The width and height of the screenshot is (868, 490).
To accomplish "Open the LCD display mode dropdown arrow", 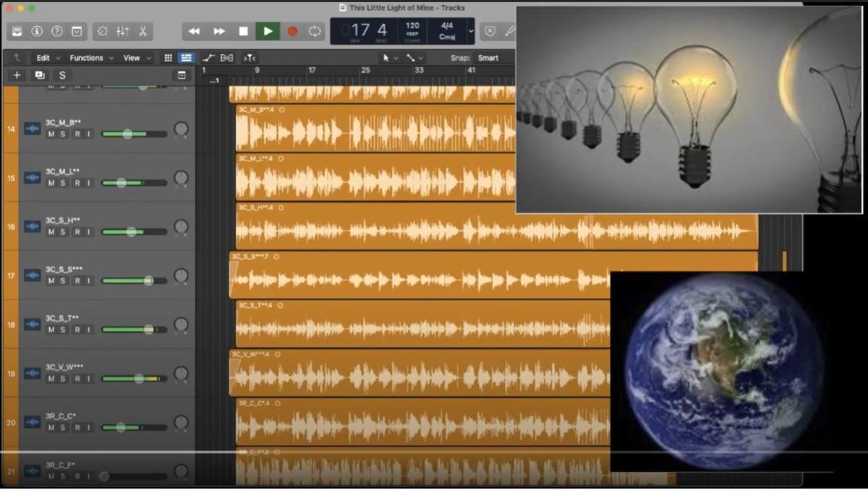I will point(472,31).
